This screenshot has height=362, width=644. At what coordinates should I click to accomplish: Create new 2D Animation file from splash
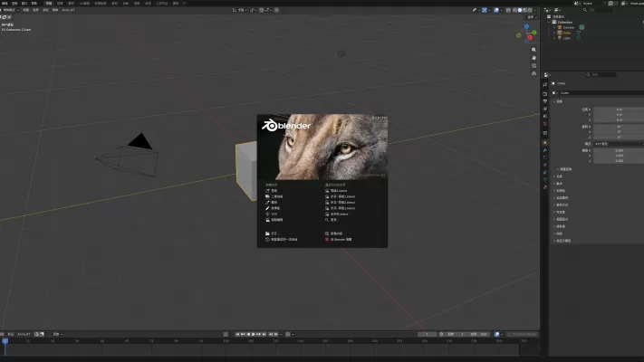coord(274,196)
